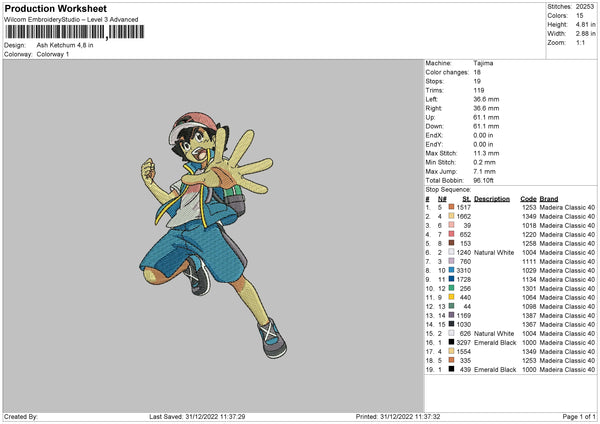Click the Wilcom EmbroideryStudio Level 3 Advanced text
The image size is (600, 424).
[x=71, y=20]
